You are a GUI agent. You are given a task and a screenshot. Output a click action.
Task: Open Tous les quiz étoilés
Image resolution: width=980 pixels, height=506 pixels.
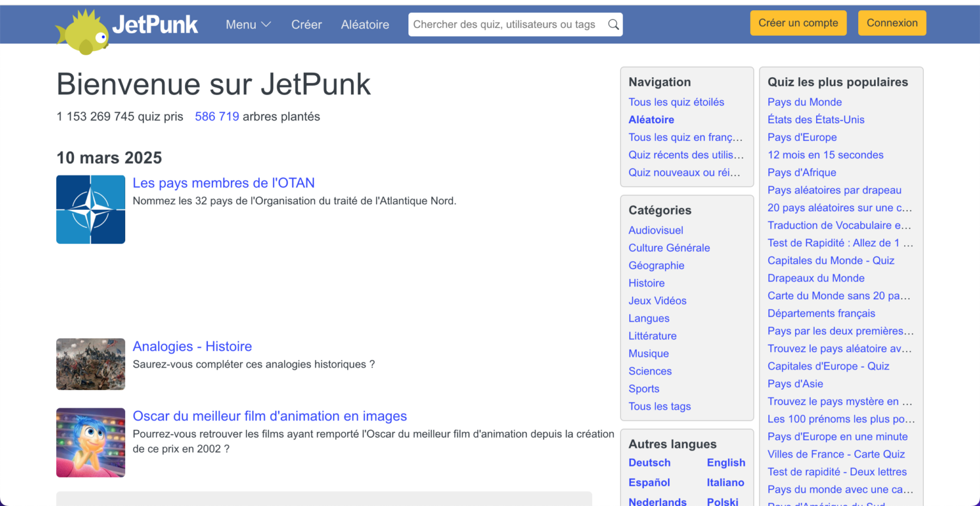click(676, 102)
